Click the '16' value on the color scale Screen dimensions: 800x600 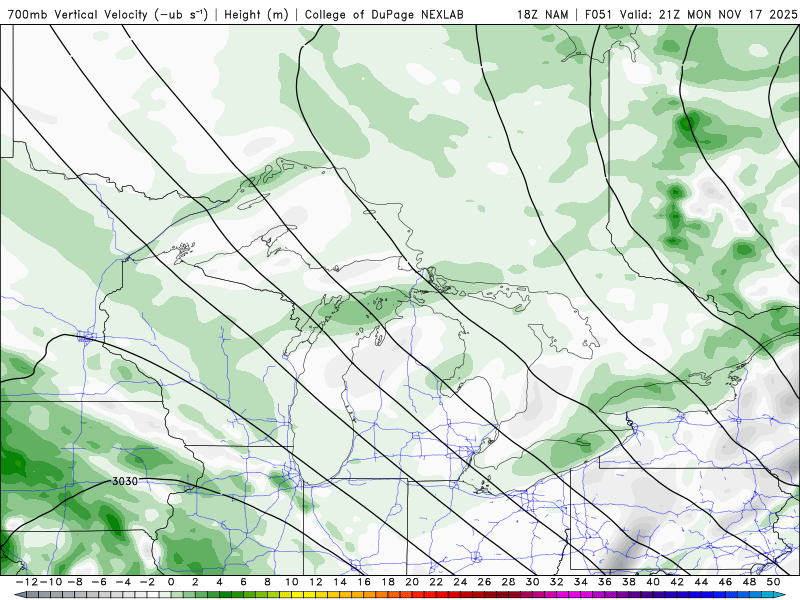point(364,582)
